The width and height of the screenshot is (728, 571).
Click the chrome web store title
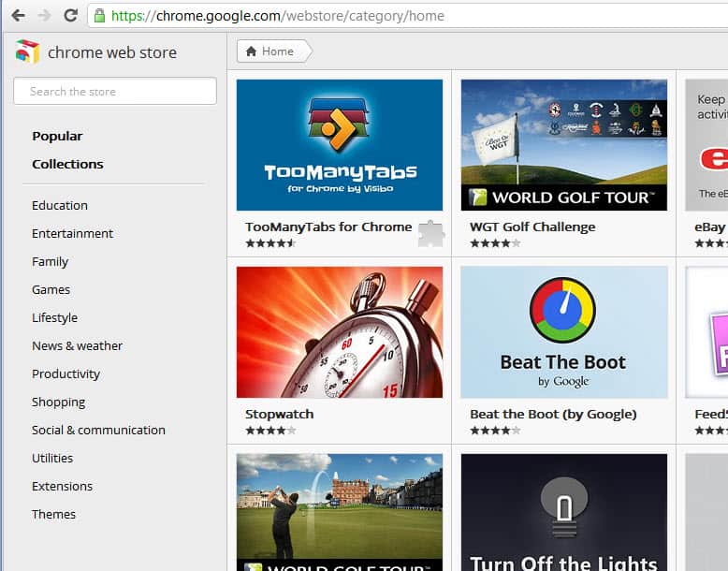(x=112, y=52)
